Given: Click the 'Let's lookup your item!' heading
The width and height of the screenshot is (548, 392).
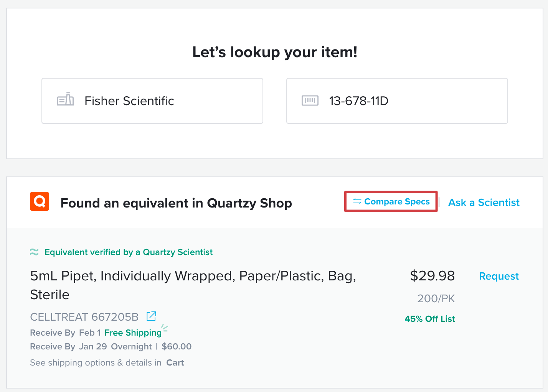Looking at the screenshot, I should 275,52.
